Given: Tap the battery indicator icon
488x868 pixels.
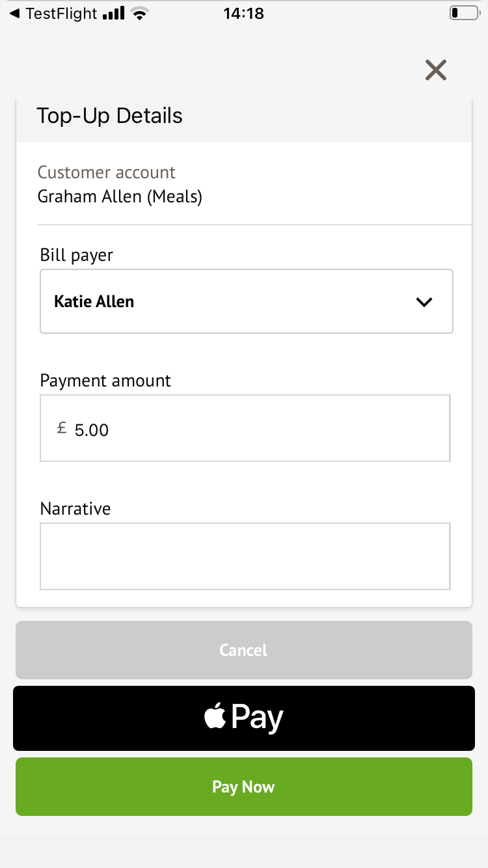Looking at the screenshot, I should [x=463, y=12].
